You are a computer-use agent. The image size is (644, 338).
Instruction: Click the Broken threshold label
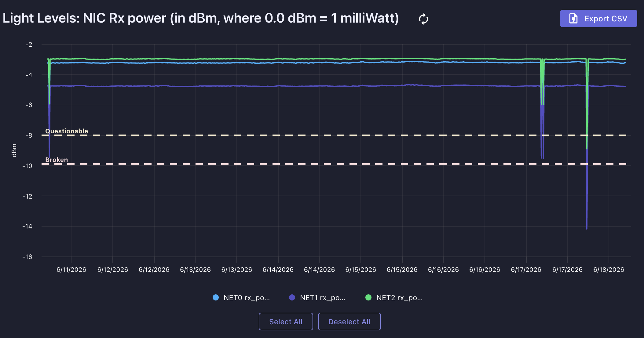[57, 160]
